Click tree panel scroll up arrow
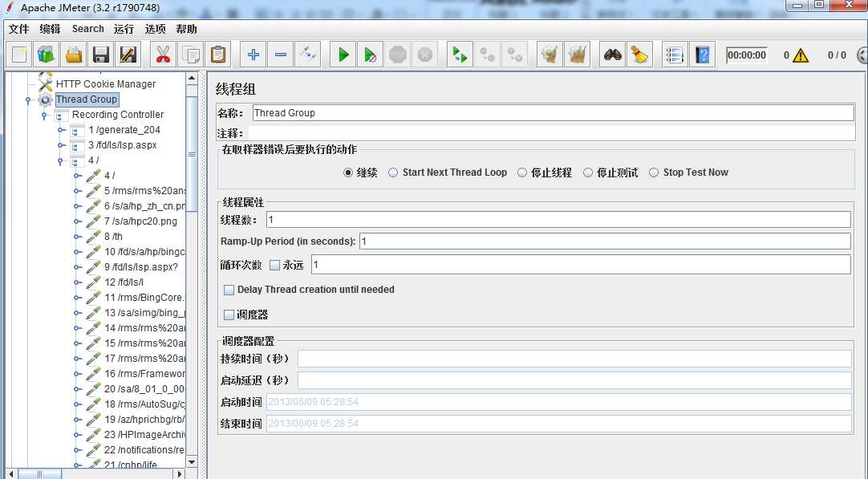 pyautogui.click(x=192, y=78)
